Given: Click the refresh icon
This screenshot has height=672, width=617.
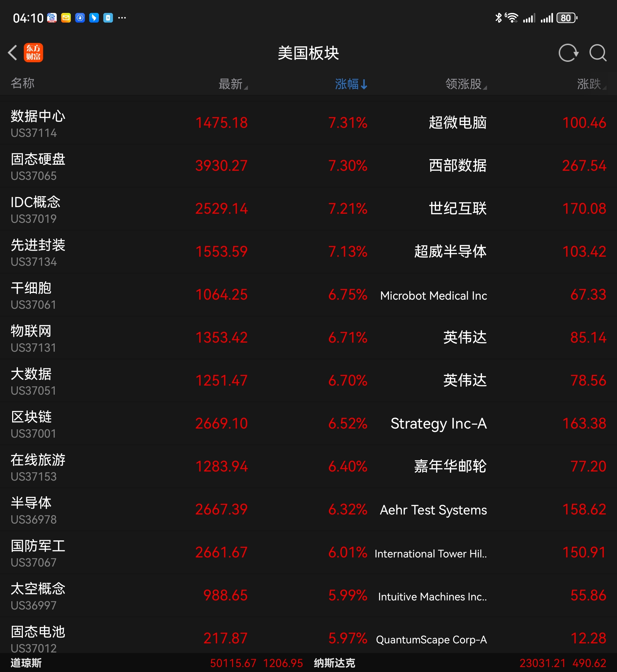Looking at the screenshot, I should coord(568,53).
